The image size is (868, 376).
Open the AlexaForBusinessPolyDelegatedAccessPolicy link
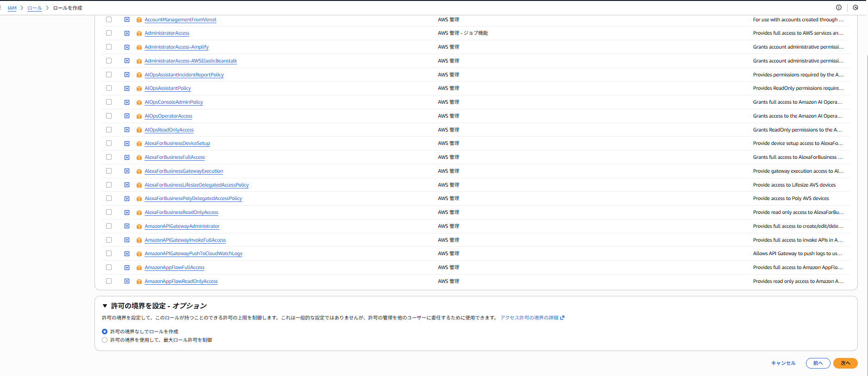(x=193, y=199)
